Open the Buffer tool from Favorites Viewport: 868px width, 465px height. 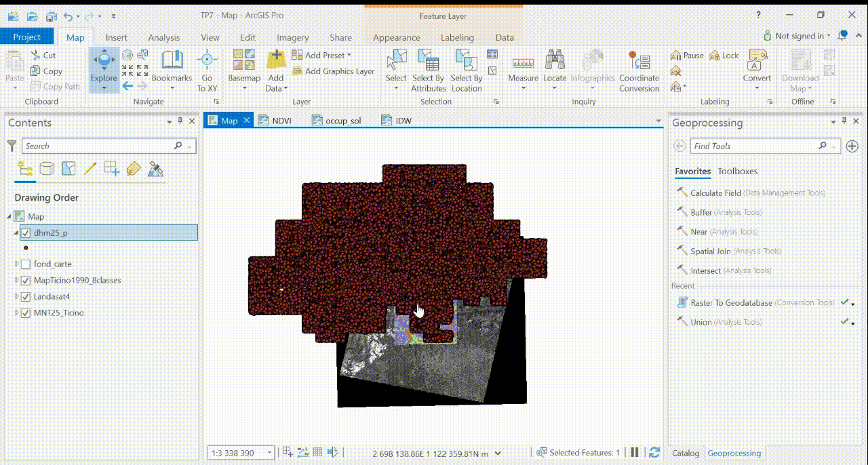[701, 212]
